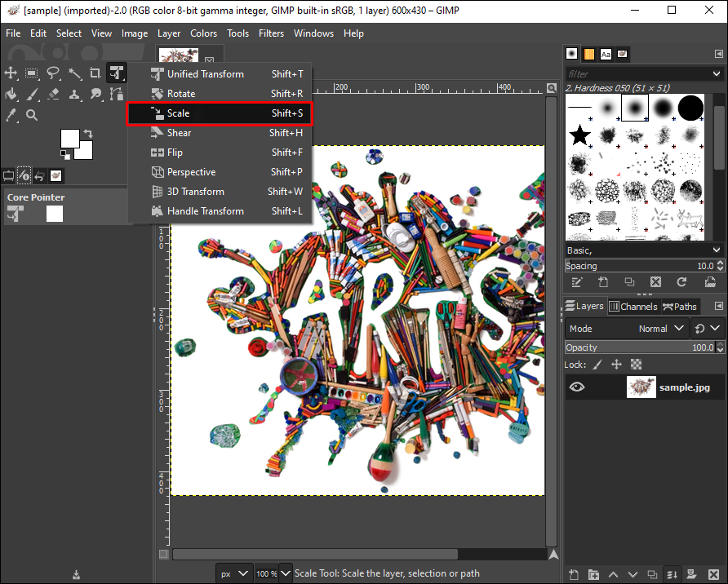Choose the Bucket Fill tool

click(x=11, y=95)
